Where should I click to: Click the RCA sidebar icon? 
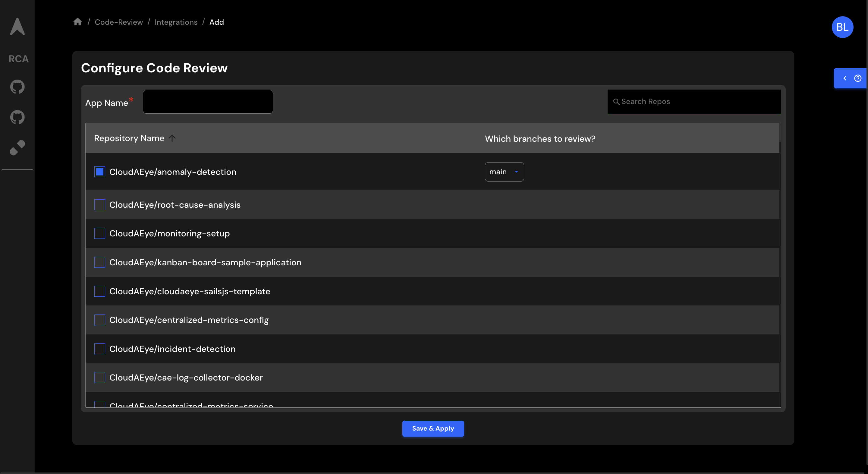18,58
